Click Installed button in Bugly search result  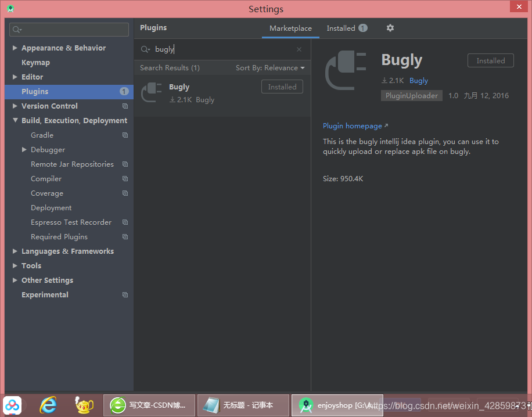point(282,87)
